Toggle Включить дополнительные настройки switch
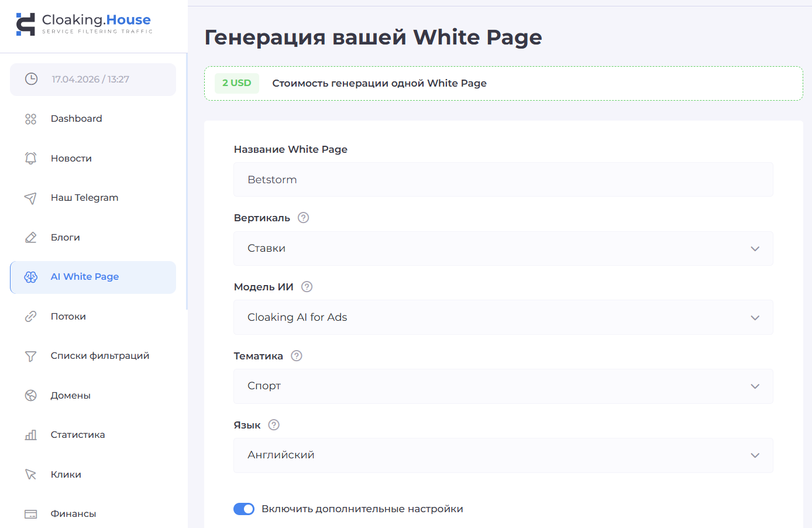 (244, 509)
